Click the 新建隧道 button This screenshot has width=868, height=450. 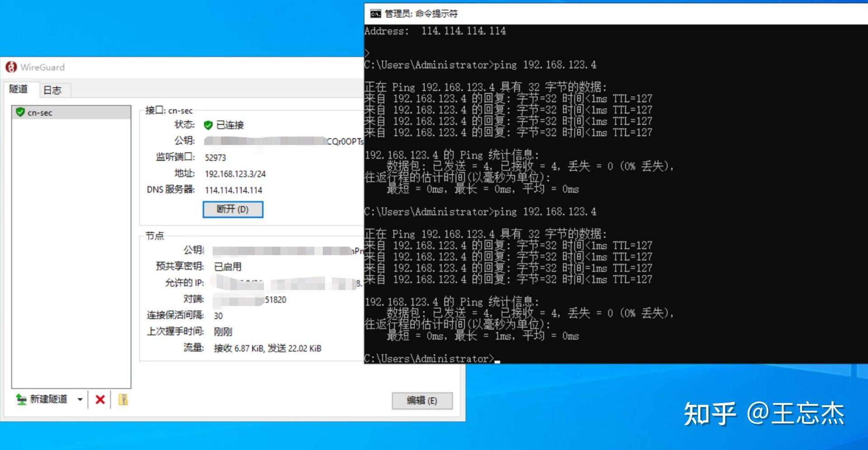pos(47,399)
